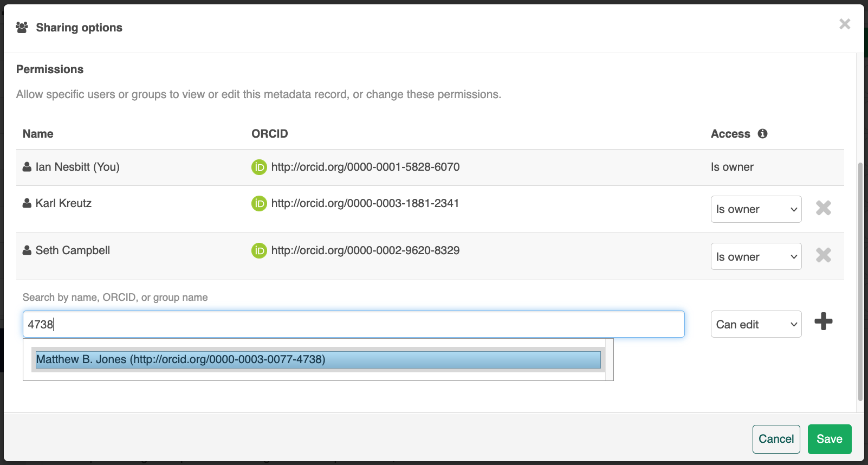Viewport: 868px width, 465px height.
Task: Click the dialog vertical scrollbar
Action: 860,282
